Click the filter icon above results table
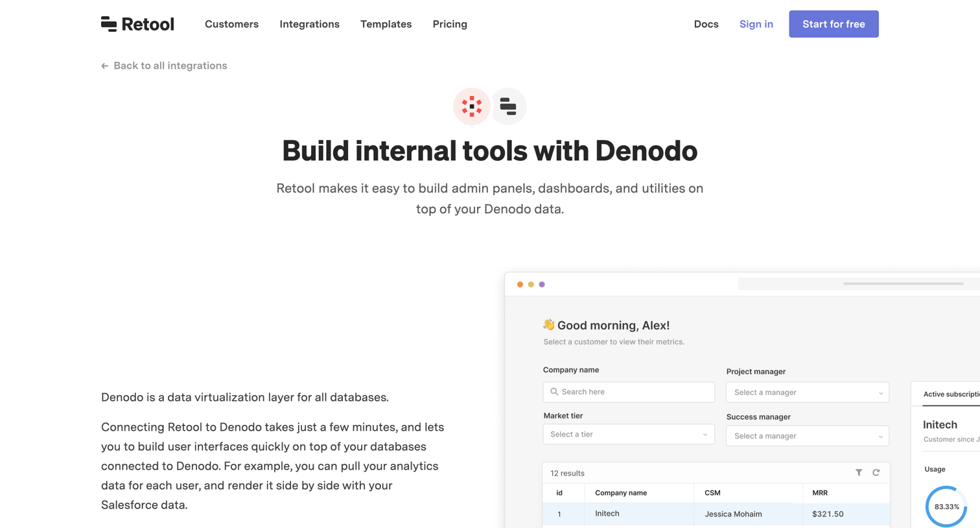This screenshot has width=980, height=528. click(859, 473)
